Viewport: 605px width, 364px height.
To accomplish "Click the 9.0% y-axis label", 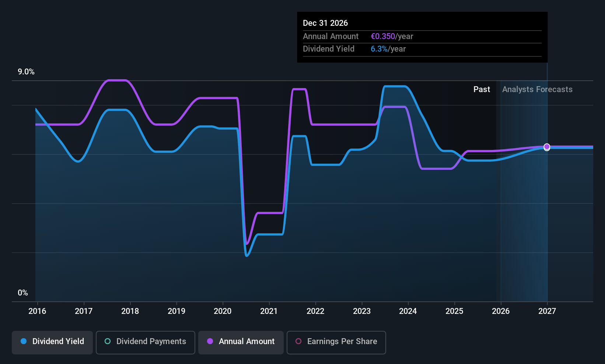I will pyautogui.click(x=26, y=72).
